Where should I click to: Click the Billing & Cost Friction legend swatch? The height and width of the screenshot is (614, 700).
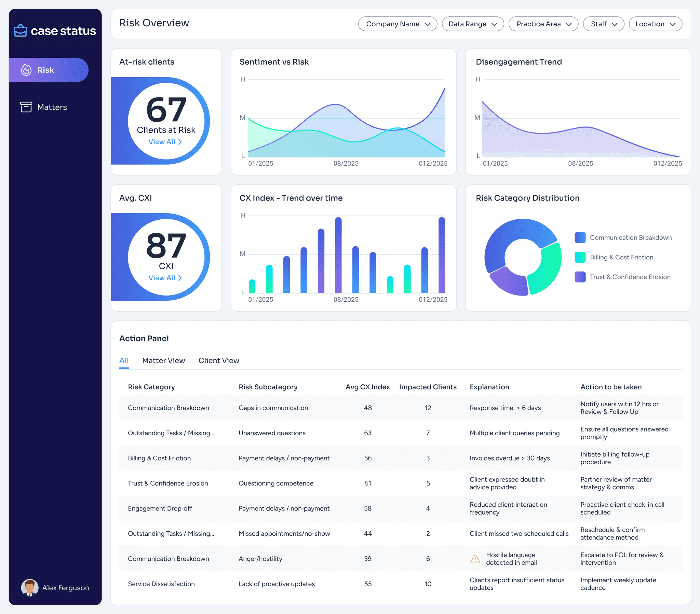580,257
